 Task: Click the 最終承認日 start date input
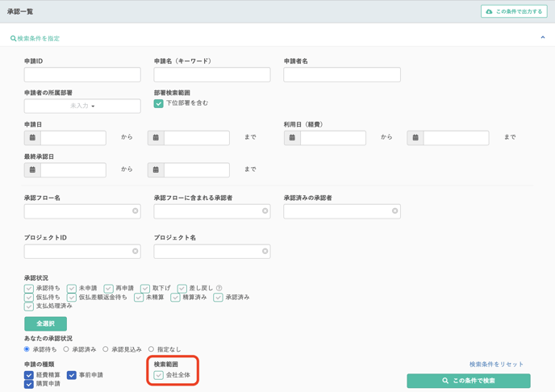(73, 170)
